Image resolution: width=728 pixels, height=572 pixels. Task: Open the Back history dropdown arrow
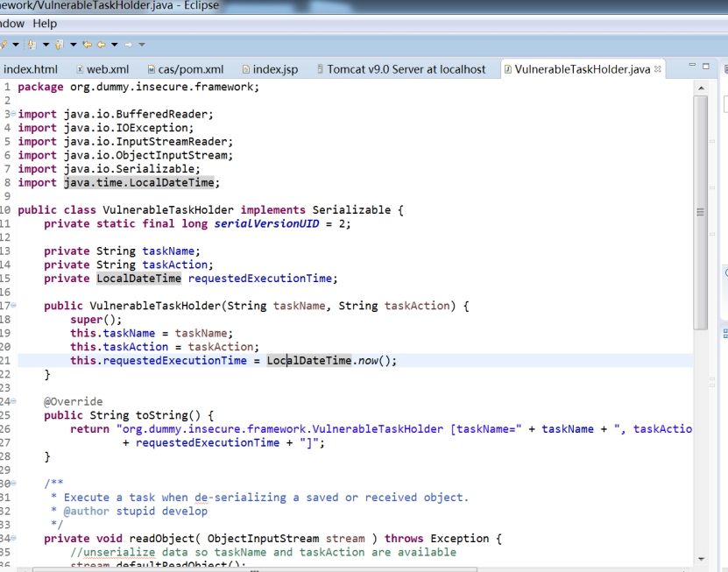(114, 45)
